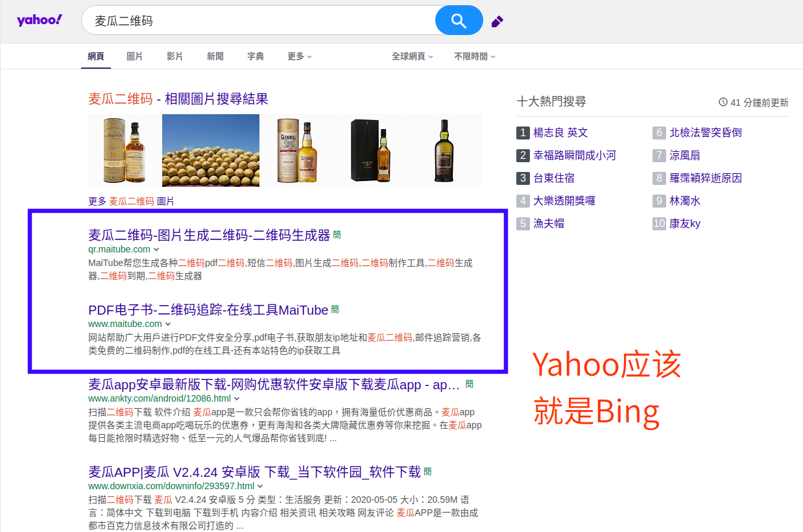Expand the 更多 dropdown menu

coord(300,56)
